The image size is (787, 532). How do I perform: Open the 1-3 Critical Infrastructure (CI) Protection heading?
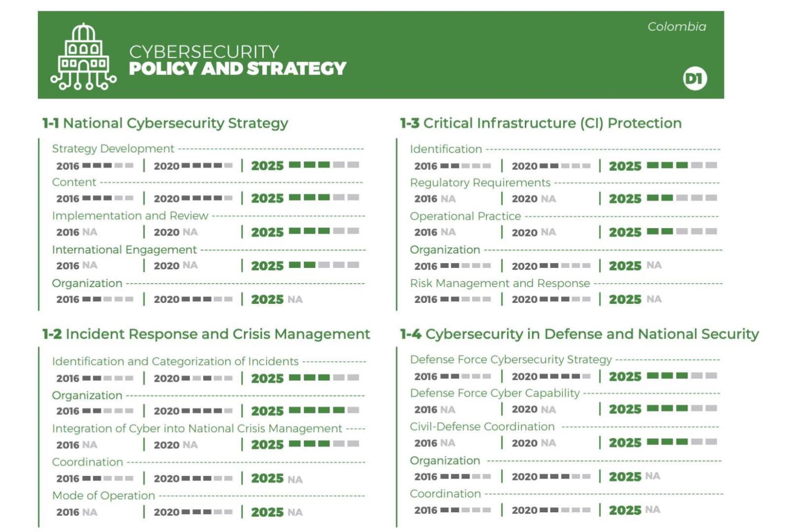(x=541, y=123)
